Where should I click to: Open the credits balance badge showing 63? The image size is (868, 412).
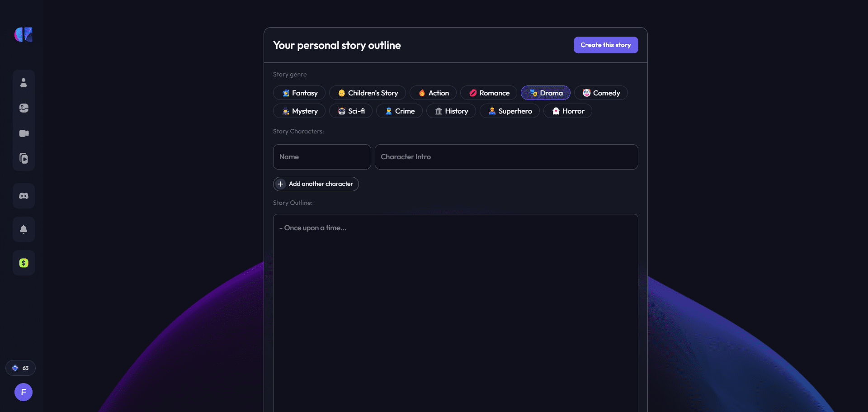pos(20,368)
